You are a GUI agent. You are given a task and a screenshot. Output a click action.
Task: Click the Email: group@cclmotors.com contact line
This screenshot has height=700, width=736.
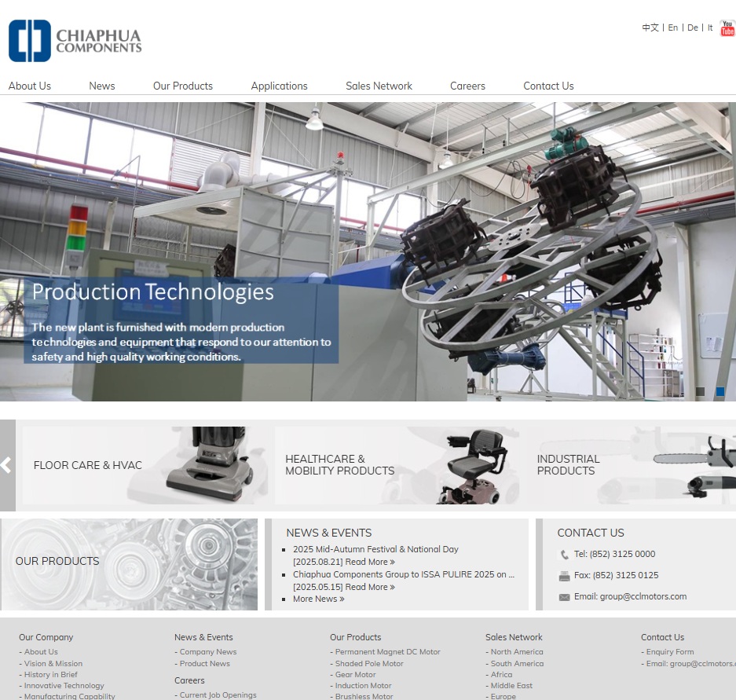click(x=630, y=597)
